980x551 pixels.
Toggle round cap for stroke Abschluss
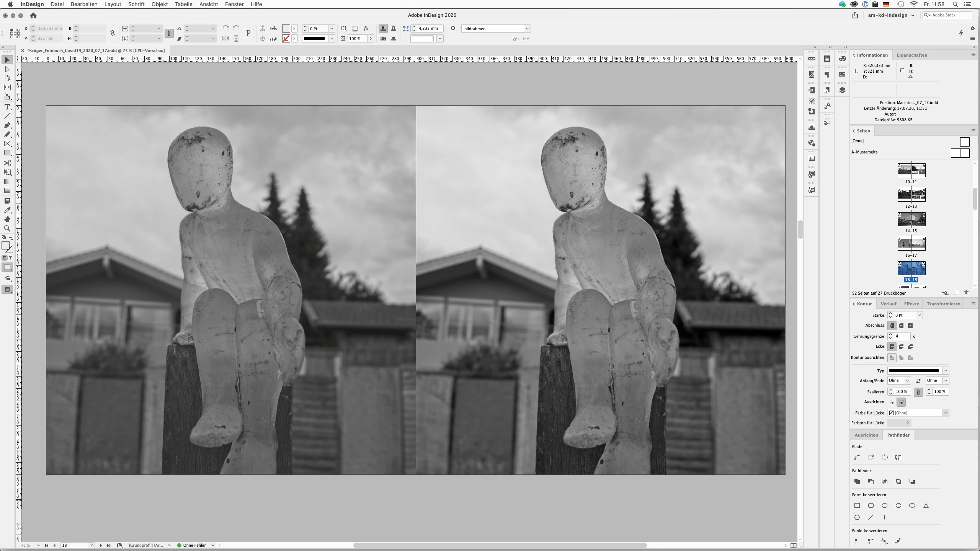901,326
